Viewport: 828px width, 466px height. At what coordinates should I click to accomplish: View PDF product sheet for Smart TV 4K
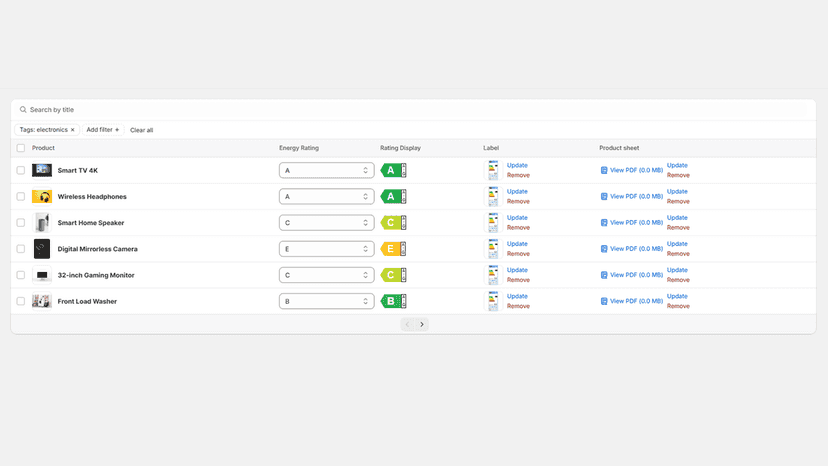coord(632,170)
